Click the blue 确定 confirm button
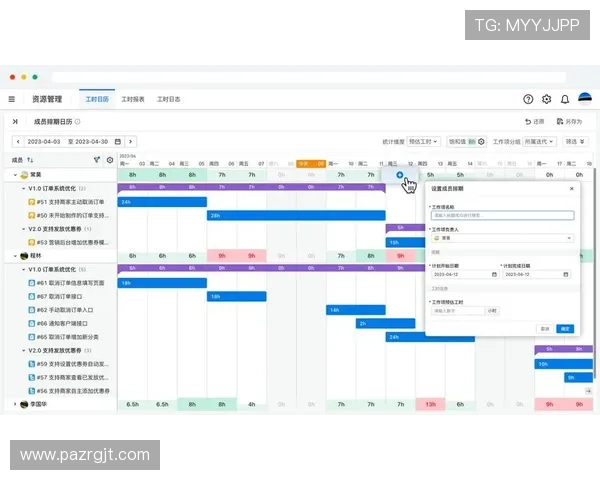 pyautogui.click(x=565, y=329)
